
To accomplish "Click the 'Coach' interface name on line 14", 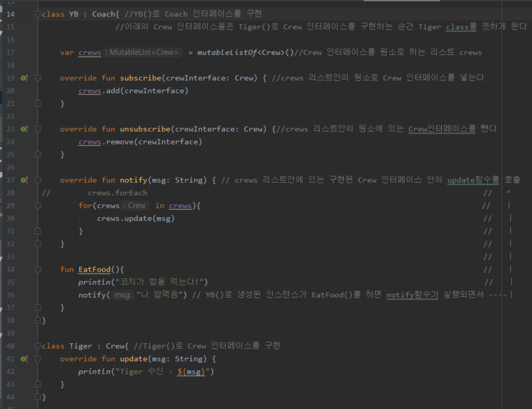I will 103,14.
